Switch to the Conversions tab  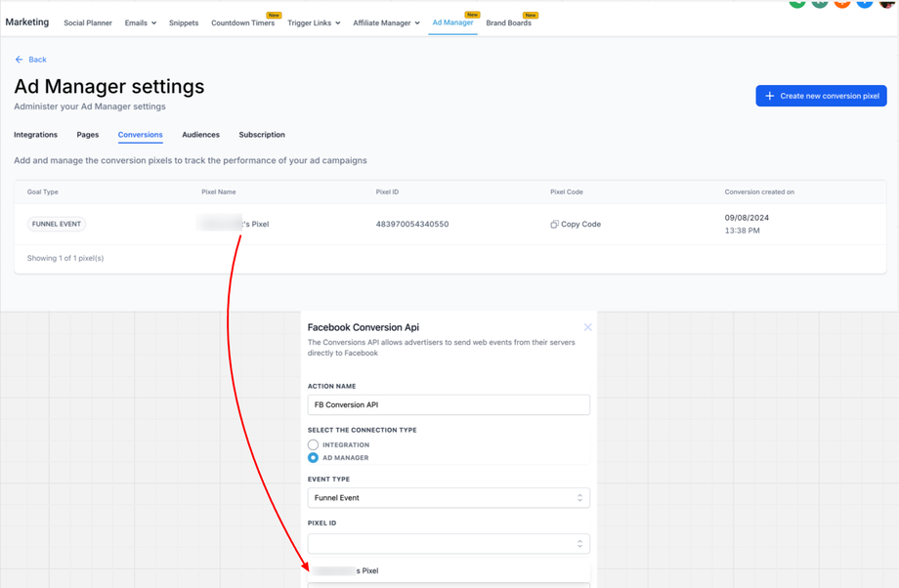[141, 135]
